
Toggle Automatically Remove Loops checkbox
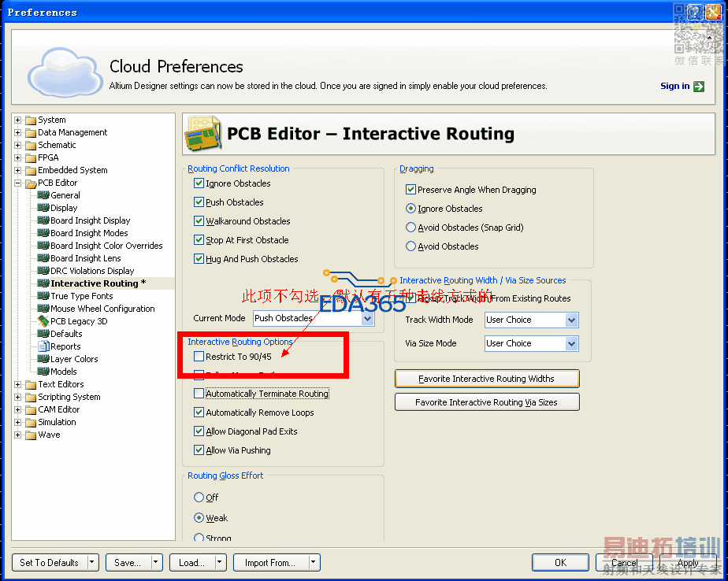[199, 413]
